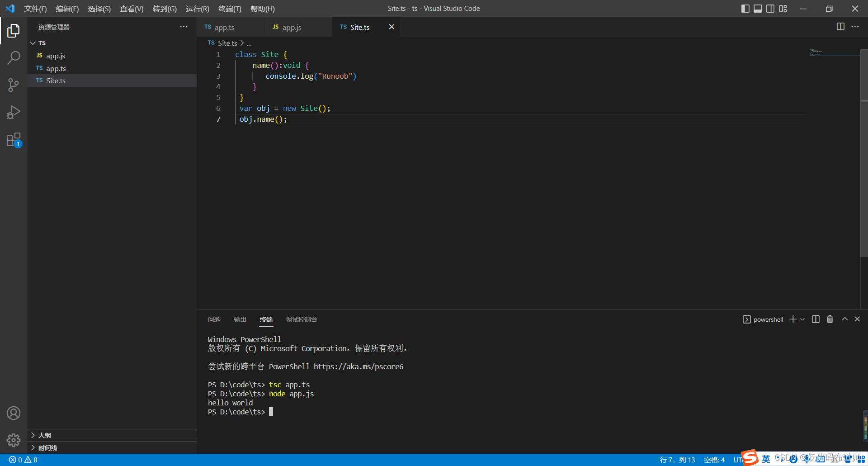Switch to the 输出 output panel tab
This screenshot has height=466, width=868.
point(240,319)
